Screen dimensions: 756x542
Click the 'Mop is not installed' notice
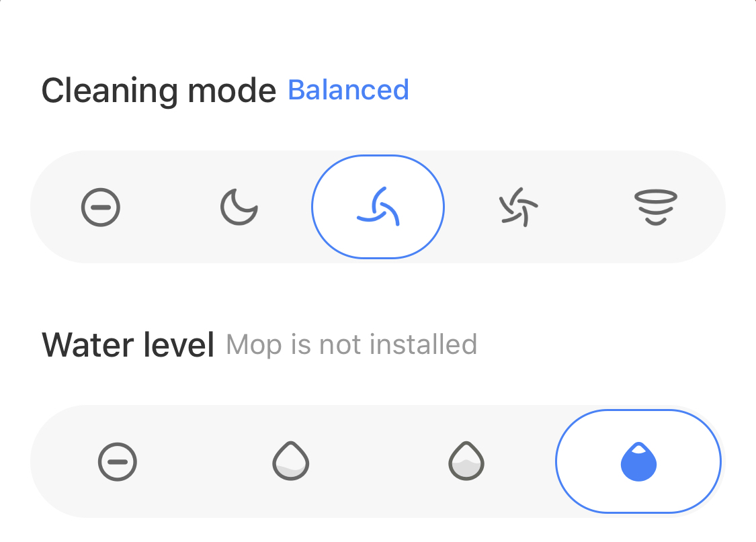[x=351, y=345]
